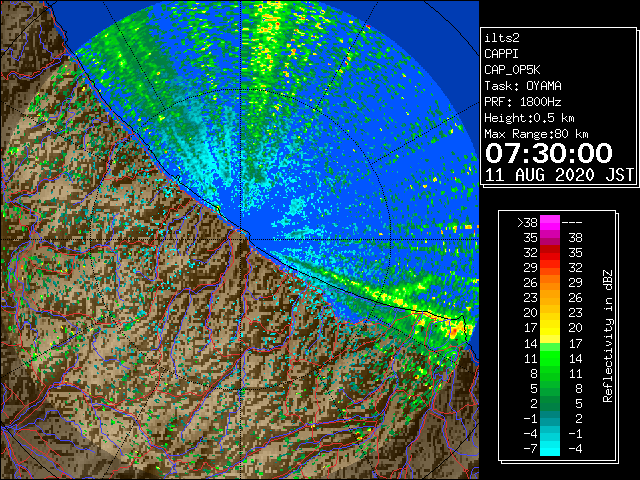Click the magenta >38 dBZ legend swatch

pos(550,223)
